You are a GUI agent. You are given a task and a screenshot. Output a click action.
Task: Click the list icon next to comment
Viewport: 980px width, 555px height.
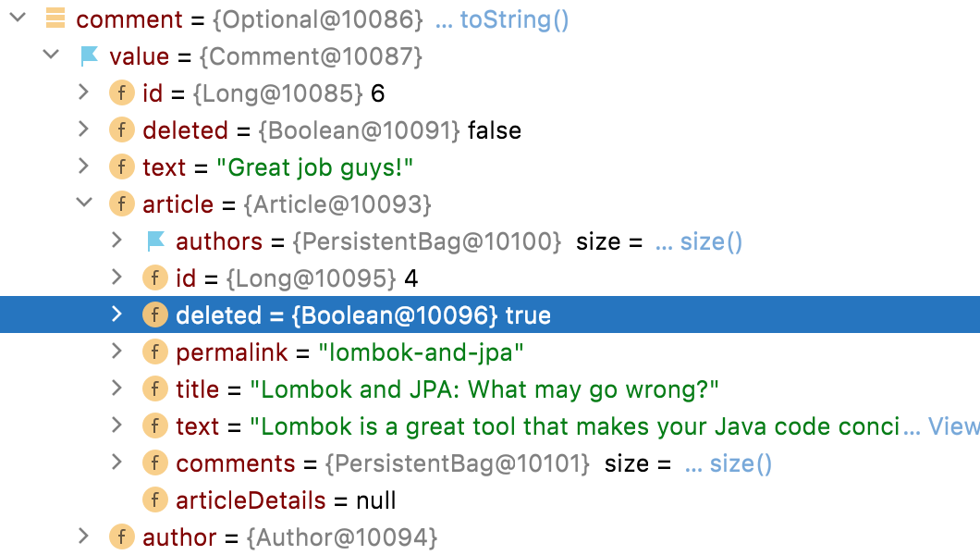point(55,18)
